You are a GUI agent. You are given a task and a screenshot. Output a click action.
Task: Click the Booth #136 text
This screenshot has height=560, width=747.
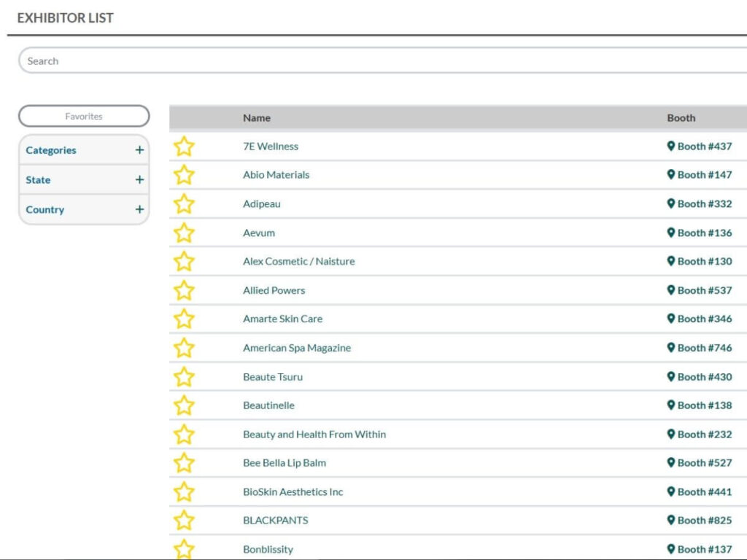tap(705, 233)
